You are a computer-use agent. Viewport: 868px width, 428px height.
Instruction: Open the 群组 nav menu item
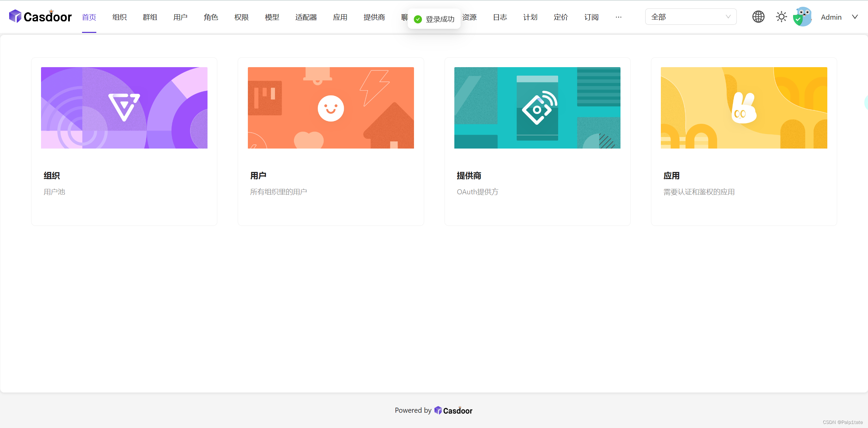coord(150,17)
